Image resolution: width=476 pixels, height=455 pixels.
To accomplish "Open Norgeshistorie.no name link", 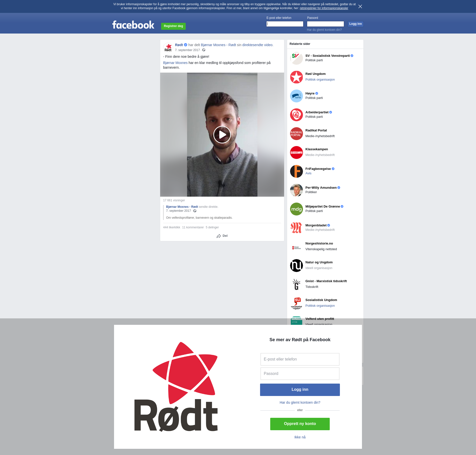I will tap(319, 243).
